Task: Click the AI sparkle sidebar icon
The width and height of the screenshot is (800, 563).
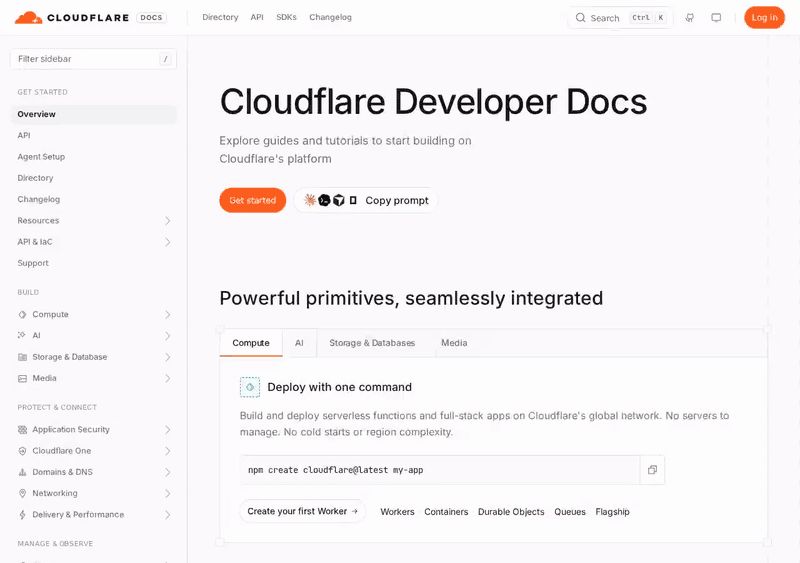Action: (x=22, y=335)
